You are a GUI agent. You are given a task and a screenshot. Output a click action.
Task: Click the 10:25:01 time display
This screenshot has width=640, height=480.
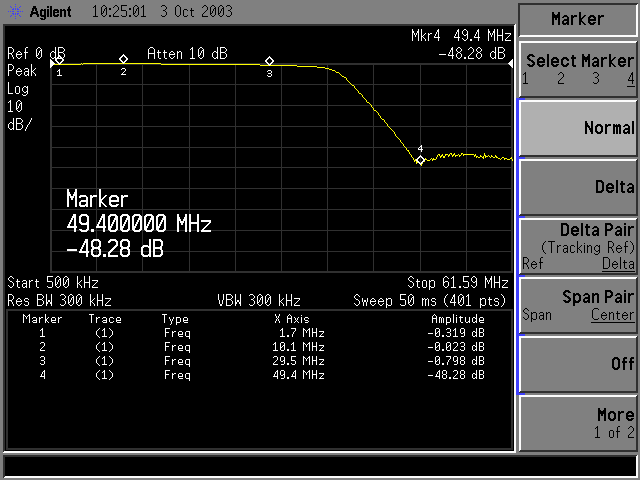tap(119, 11)
